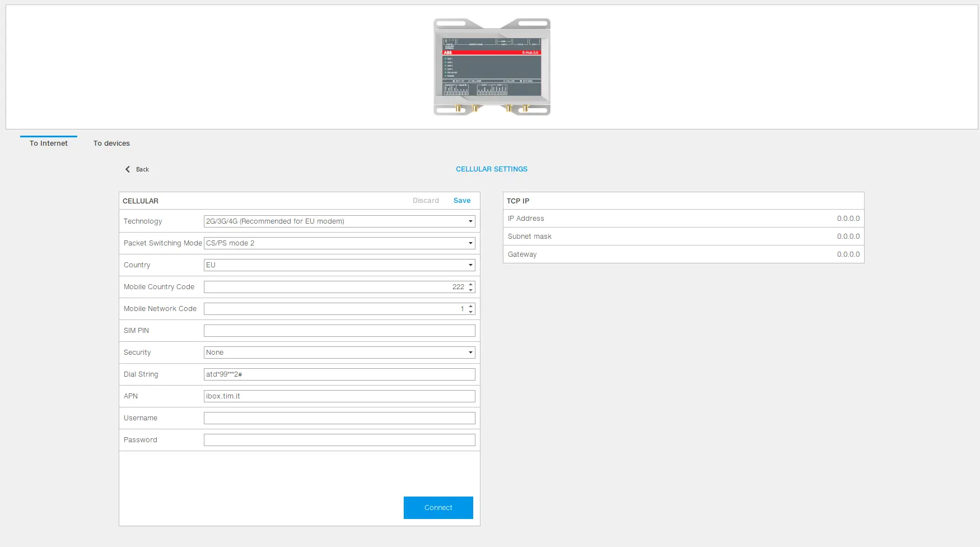Switch to the To Internet tab
This screenshot has height=547, width=980.
pyautogui.click(x=49, y=143)
